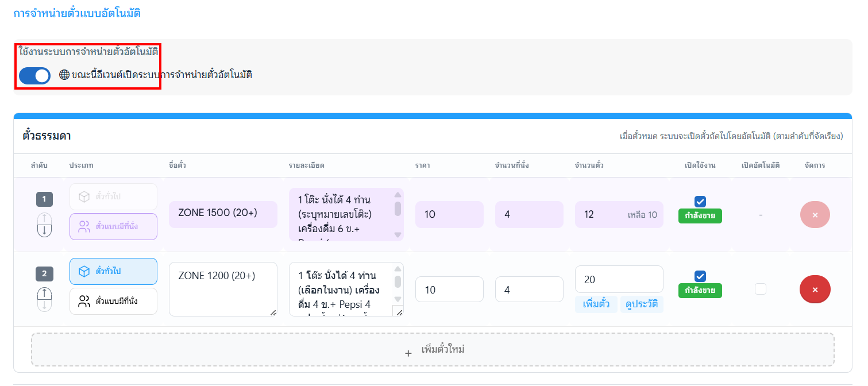Click the globe icon beside event status text
The width and height of the screenshot is (868, 386).
[x=64, y=75]
